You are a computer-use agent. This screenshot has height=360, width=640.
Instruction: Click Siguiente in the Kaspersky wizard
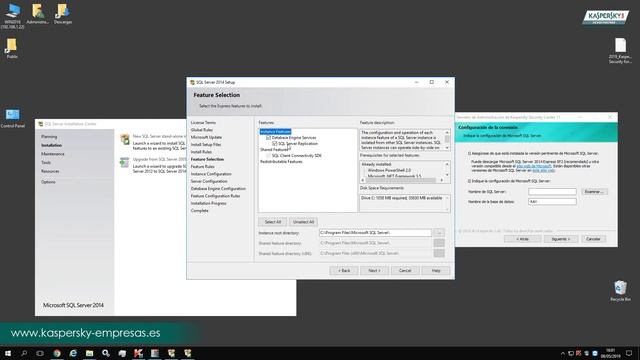(x=561, y=239)
